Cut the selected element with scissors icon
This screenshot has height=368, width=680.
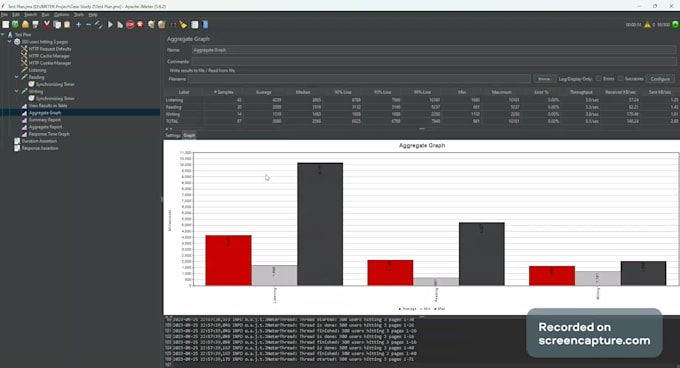47,25
